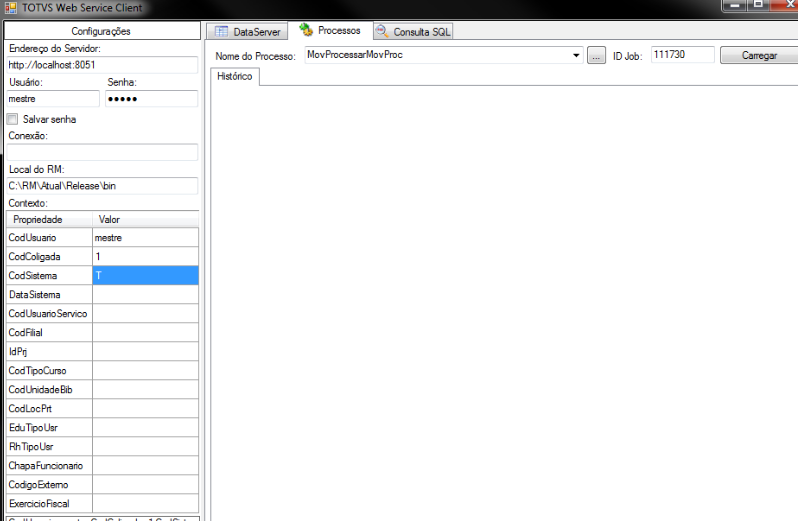
Task: Click the IdPrj value cell
Action: [146, 352]
